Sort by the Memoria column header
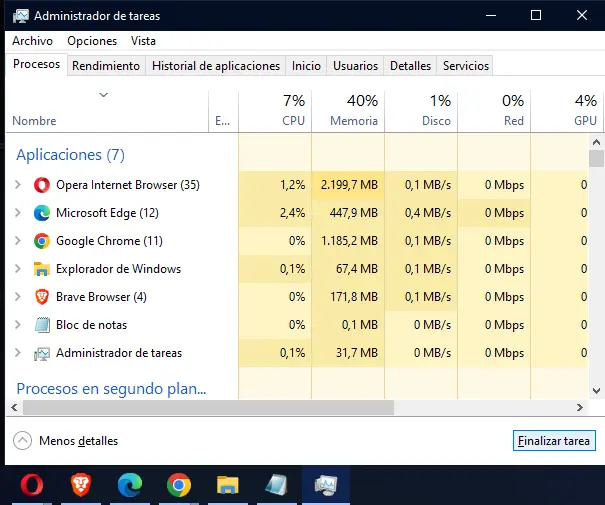The image size is (605, 505). tap(348, 111)
